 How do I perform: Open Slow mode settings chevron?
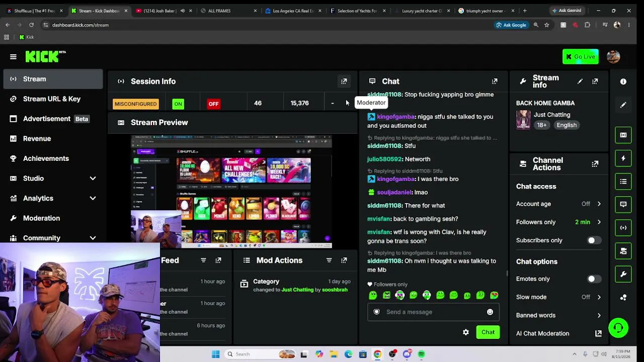click(599, 297)
